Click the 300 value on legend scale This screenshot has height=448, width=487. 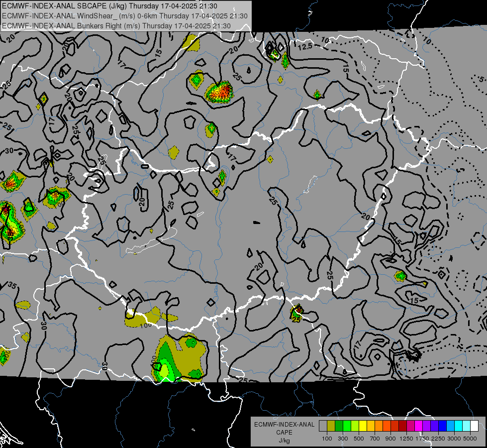[x=343, y=439]
